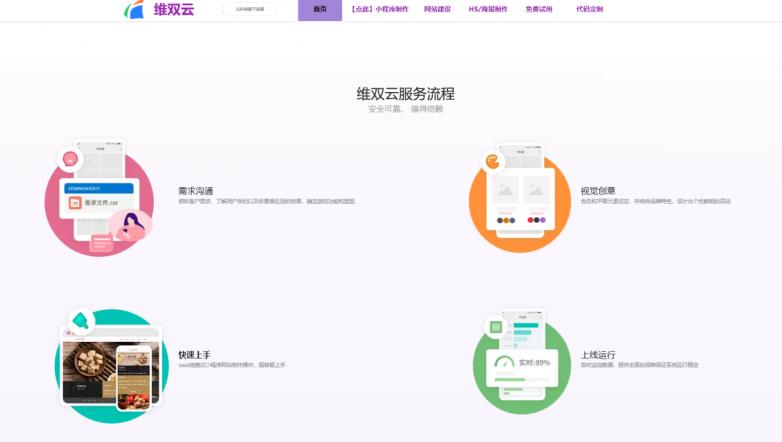Image resolution: width=782 pixels, height=442 pixels.
Task: Click the teal paint brush icon
Action: [81, 320]
